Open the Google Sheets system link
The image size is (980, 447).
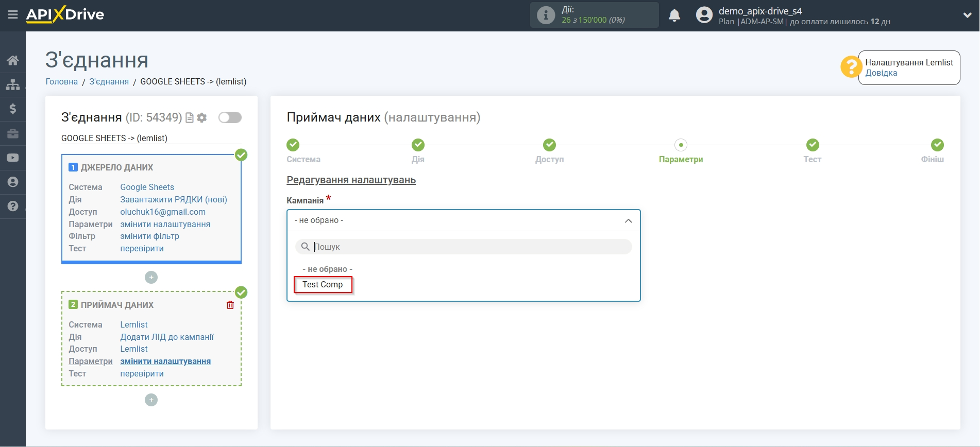click(147, 187)
